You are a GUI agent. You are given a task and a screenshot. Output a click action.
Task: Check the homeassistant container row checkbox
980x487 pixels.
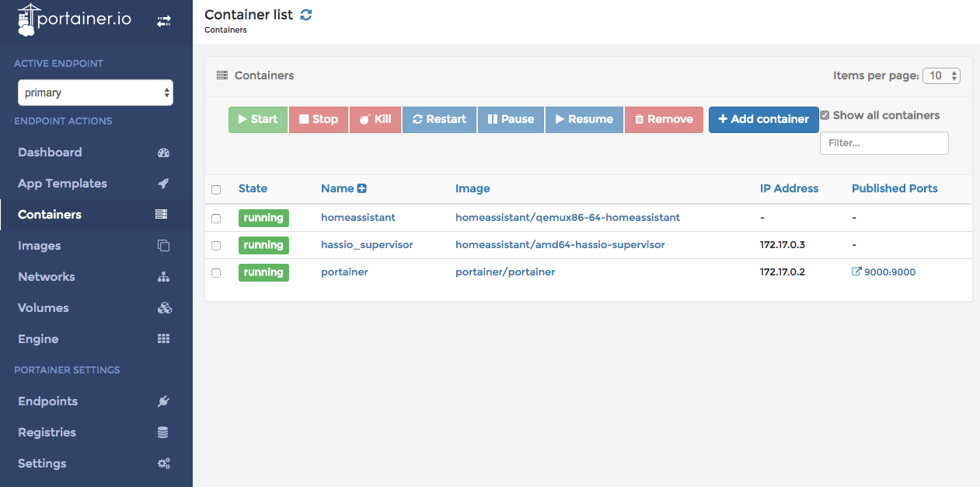point(216,219)
